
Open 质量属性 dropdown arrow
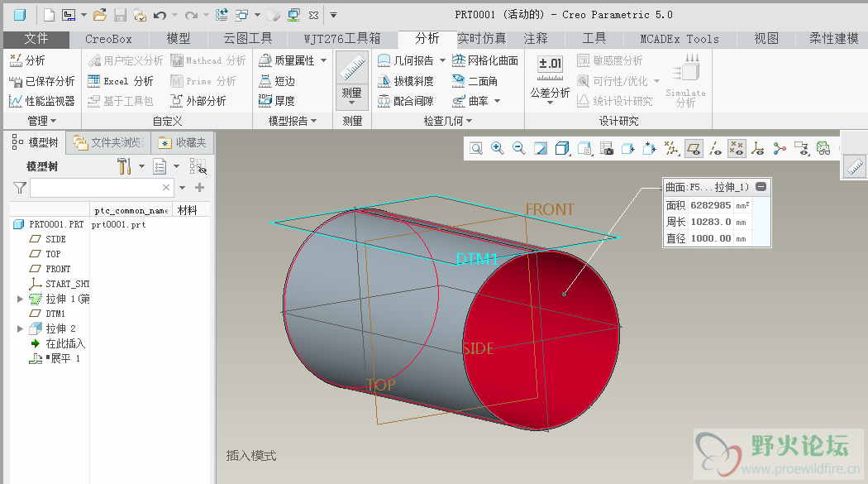[x=324, y=60]
